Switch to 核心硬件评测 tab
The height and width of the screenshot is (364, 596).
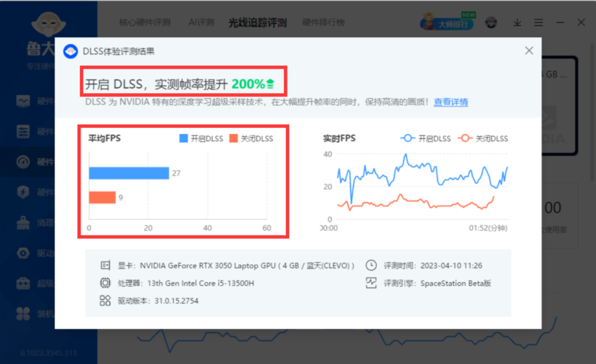[x=145, y=22]
